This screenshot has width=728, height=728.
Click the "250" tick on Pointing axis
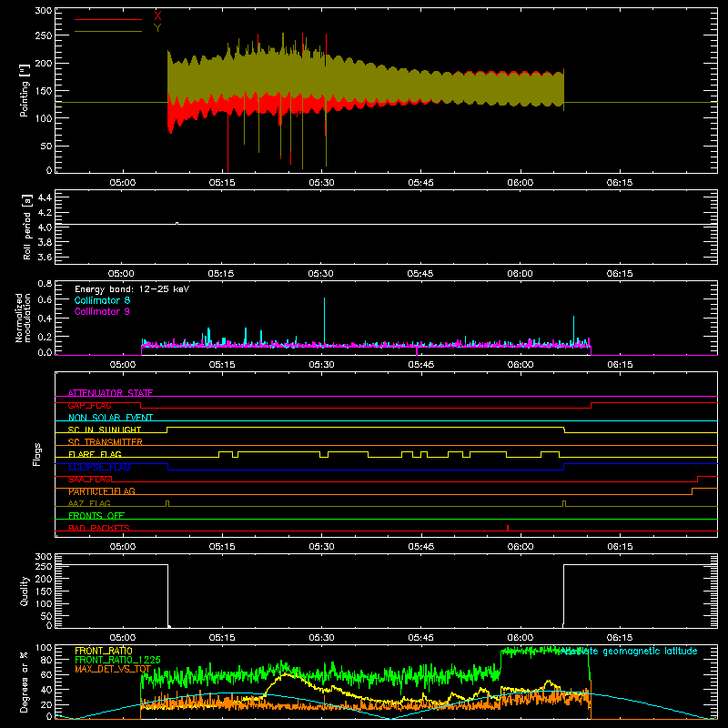(43, 35)
